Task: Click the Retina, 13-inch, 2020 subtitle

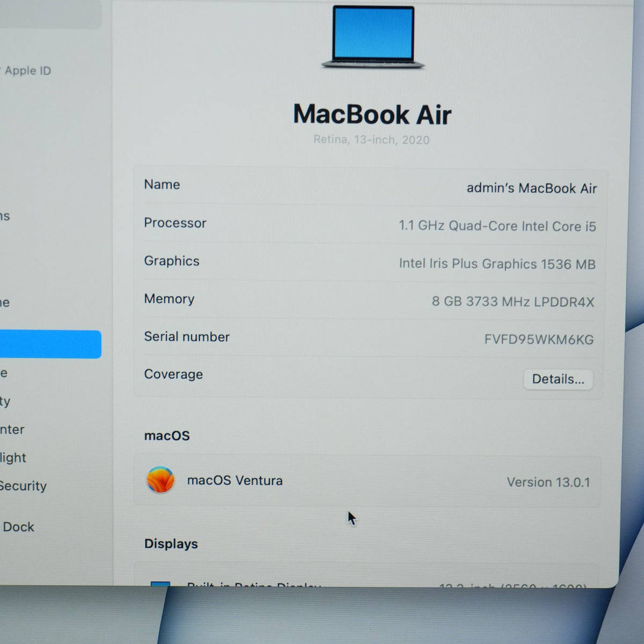Action: [x=371, y=140]
